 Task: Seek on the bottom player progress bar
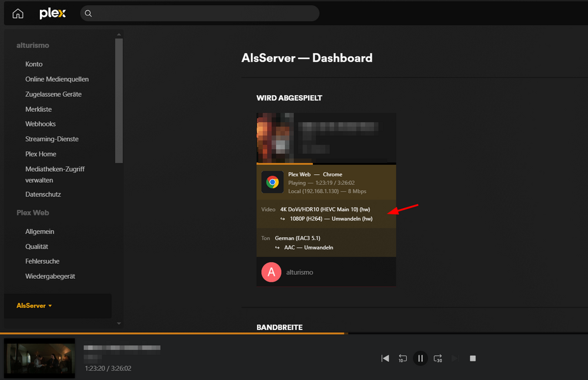294,333
